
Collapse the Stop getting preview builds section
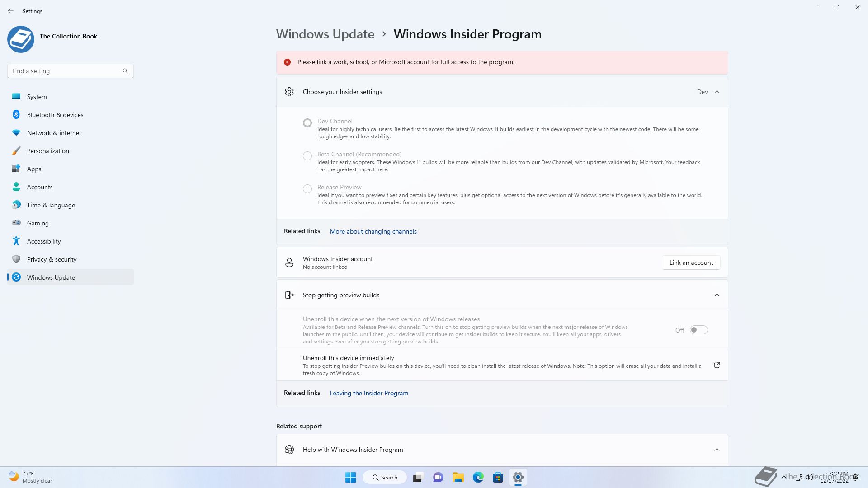(717, 295)
